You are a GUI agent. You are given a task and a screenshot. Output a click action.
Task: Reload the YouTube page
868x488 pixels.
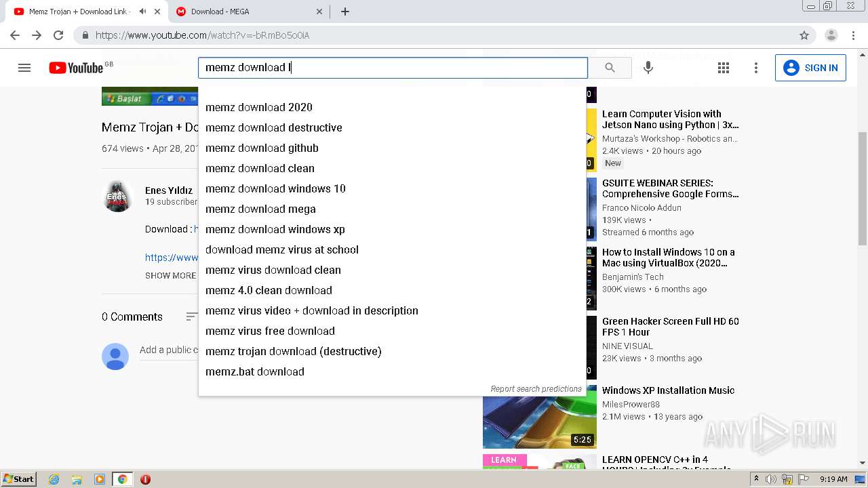(58, 35)
